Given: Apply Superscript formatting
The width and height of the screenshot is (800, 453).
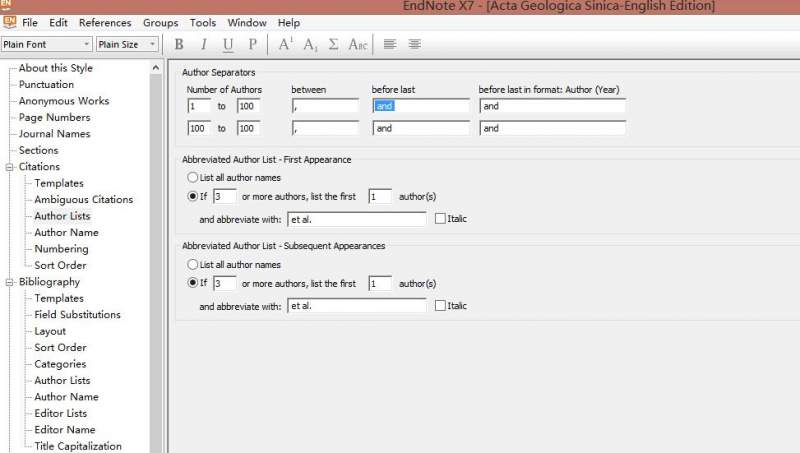Looking at the screenshot, I should (286, 44).
